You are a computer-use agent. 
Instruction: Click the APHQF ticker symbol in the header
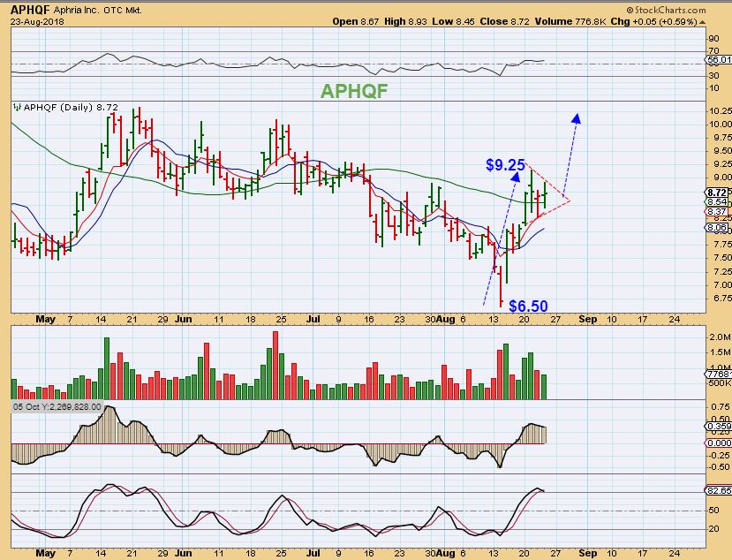coord(30,10)
